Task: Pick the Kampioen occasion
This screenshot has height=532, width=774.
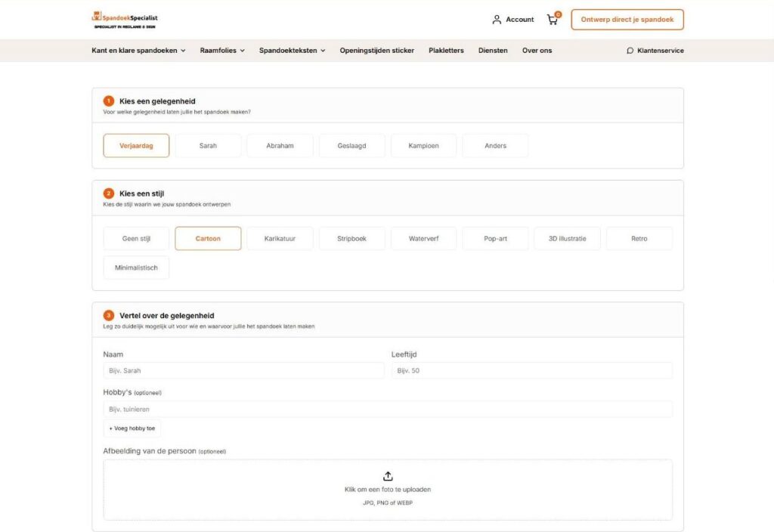Action: [423, 146]
